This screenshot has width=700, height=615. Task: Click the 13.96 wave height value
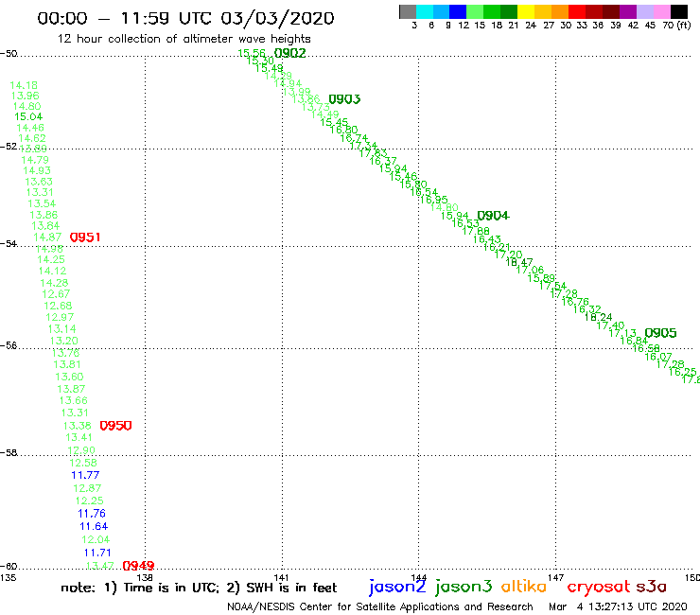pos(25,96)
